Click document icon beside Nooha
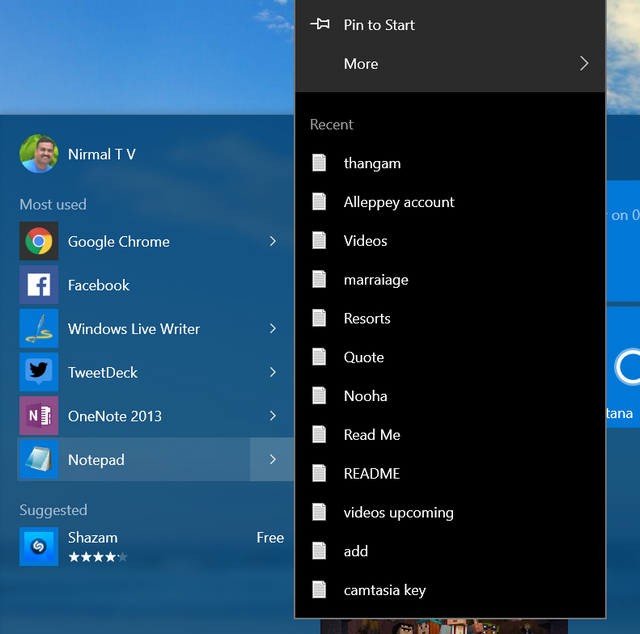 click(319, 395)
